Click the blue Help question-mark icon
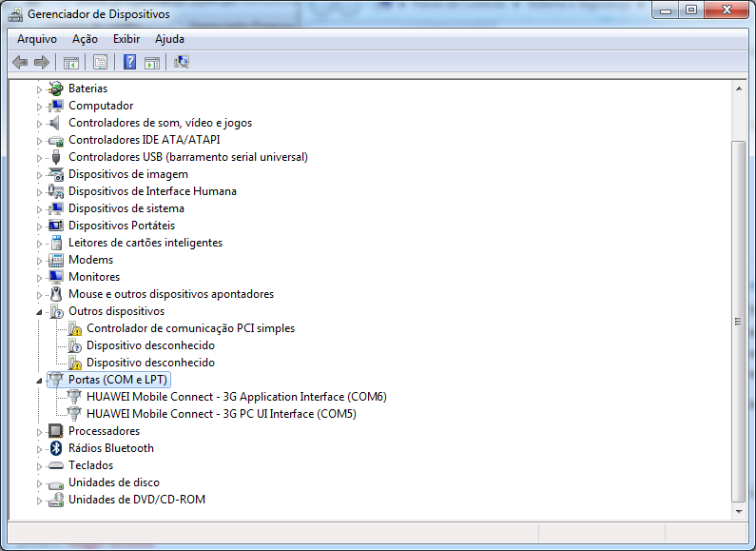 (129, 62)
